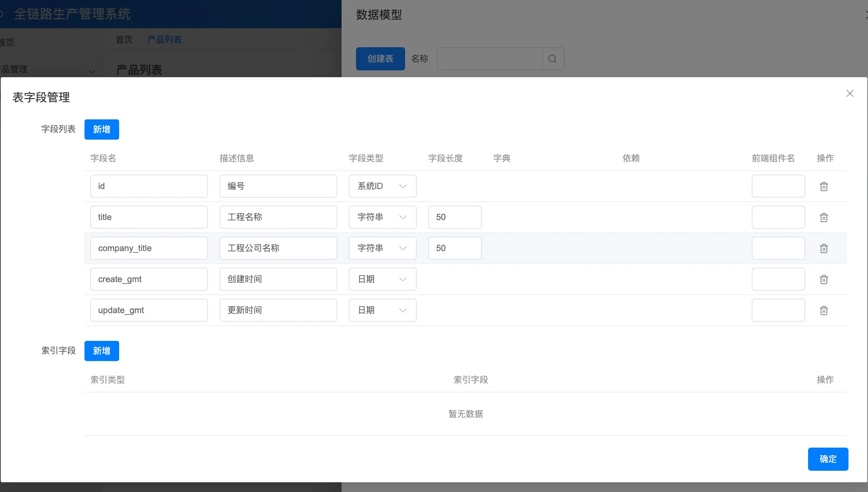Click the title field length input 50
The height and width of the screenshot is (492, 868).
coord(454,217)
